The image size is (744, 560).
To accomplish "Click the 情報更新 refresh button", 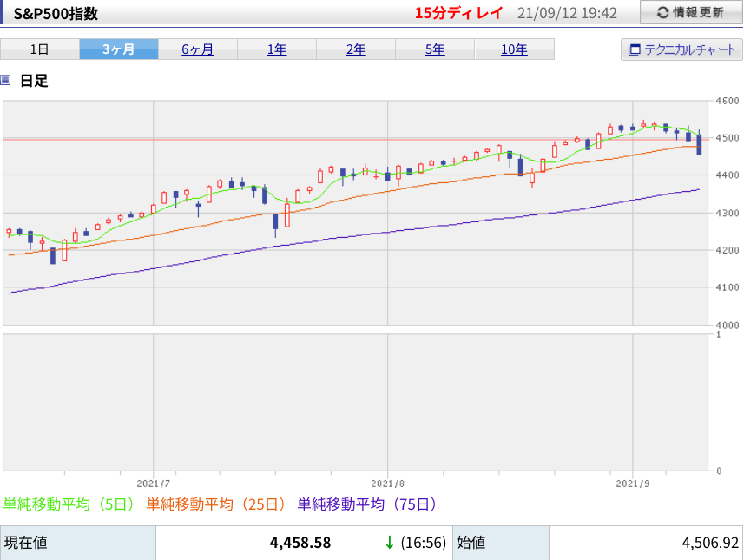I will tap(691, 12).
